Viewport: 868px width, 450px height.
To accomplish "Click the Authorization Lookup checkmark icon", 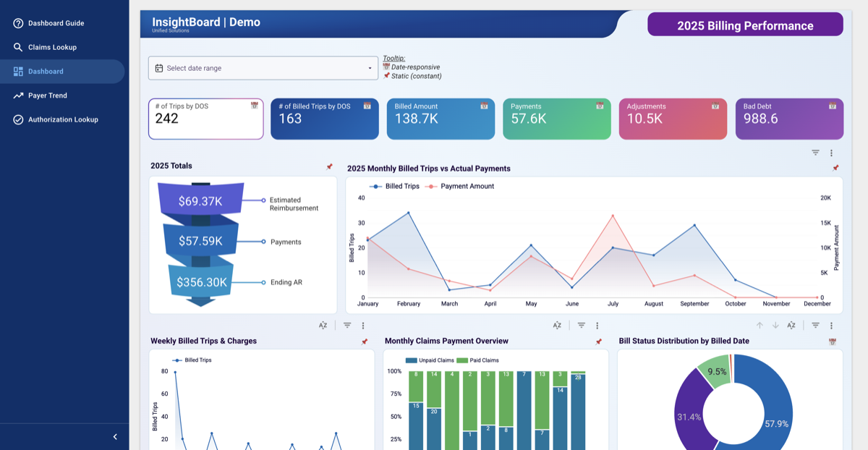I will tap(18, 119).
